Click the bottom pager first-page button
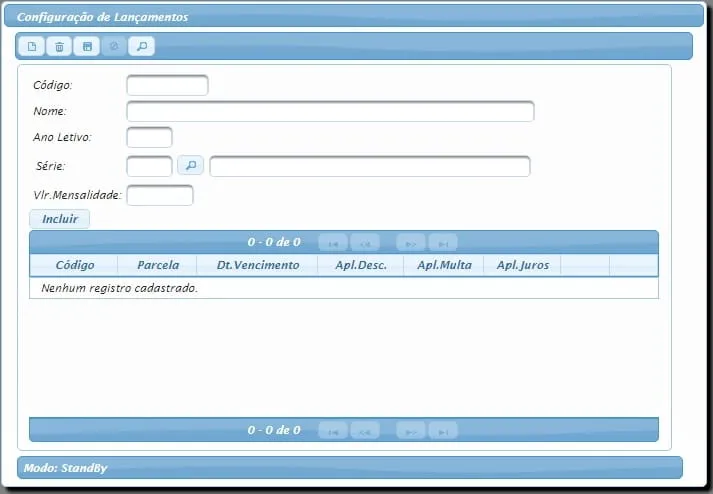Viewport: 713px width, 494px height. (x=333, y=431)
